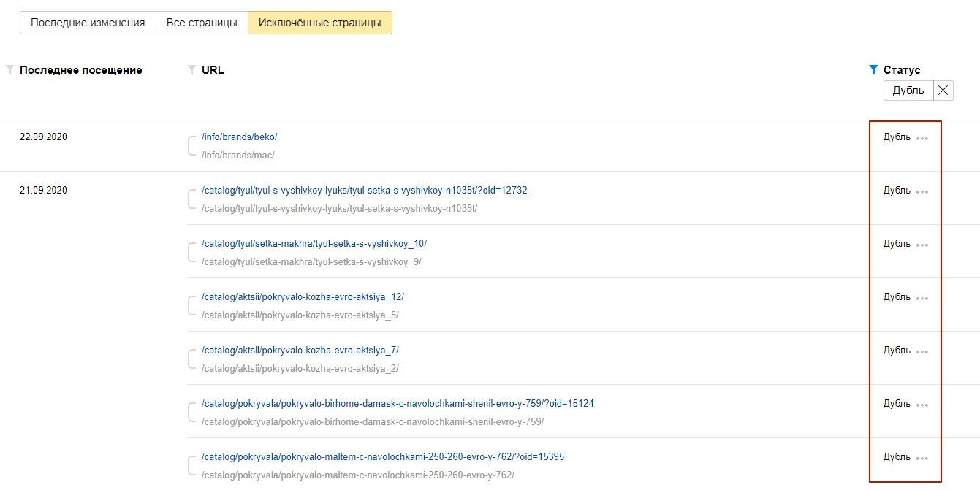Open the /info/brands/beko/ link
980x490 pixels.
coord(239,137)
